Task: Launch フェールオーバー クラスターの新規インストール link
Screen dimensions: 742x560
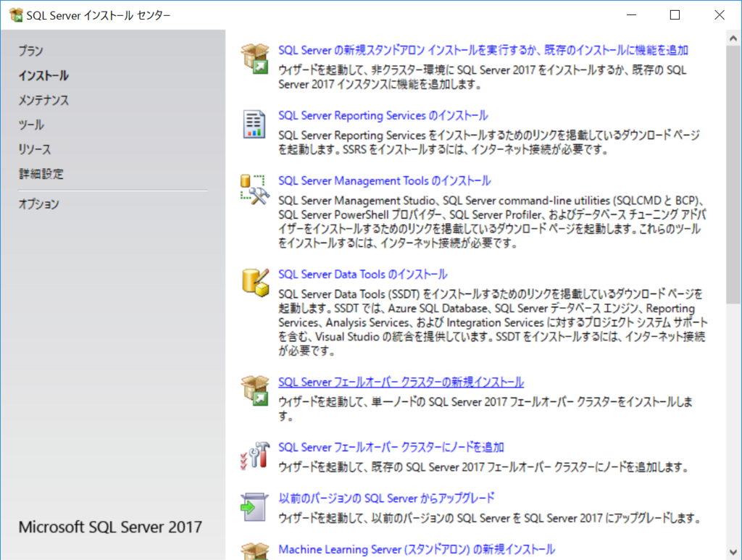Action: pos(401,383)
